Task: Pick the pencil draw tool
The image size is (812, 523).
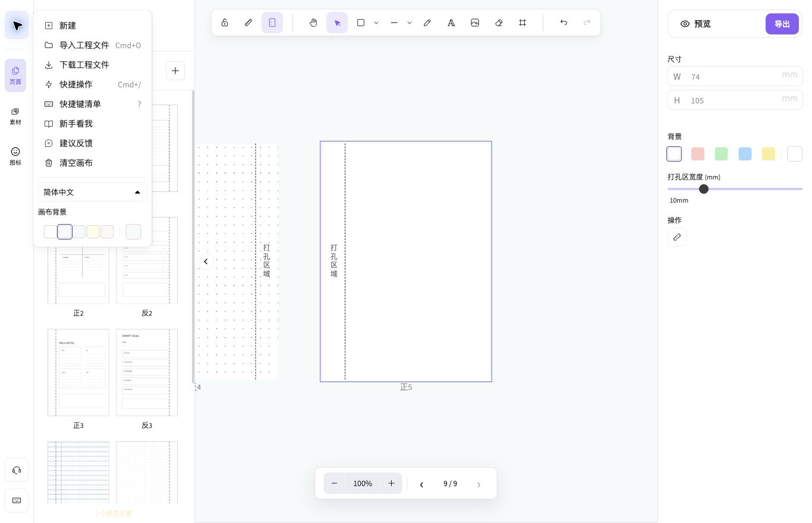Action: click(427, 23)
